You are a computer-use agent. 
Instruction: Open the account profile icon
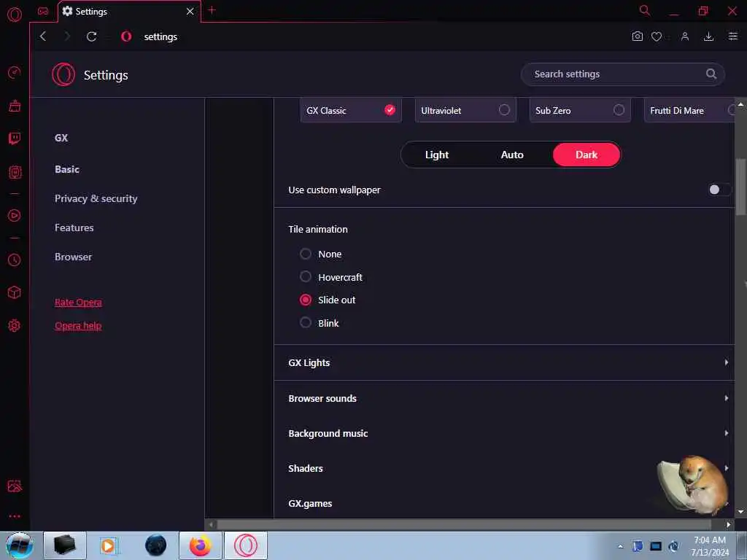[684, 36]
